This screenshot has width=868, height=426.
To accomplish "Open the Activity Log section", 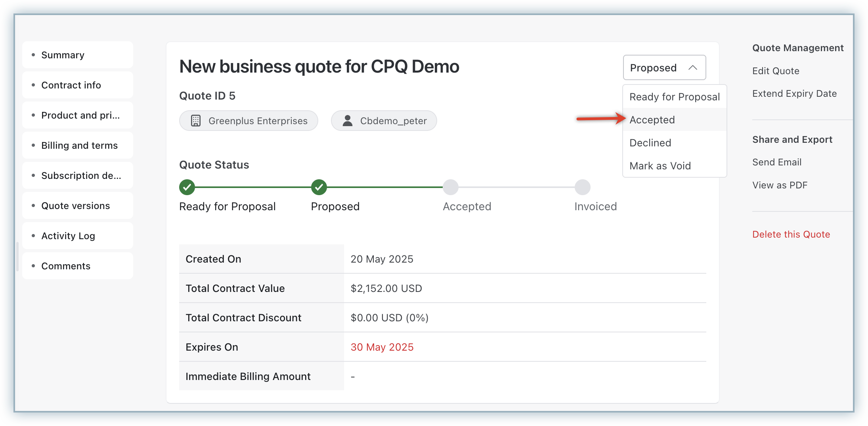I will click(x=68, y=236).
